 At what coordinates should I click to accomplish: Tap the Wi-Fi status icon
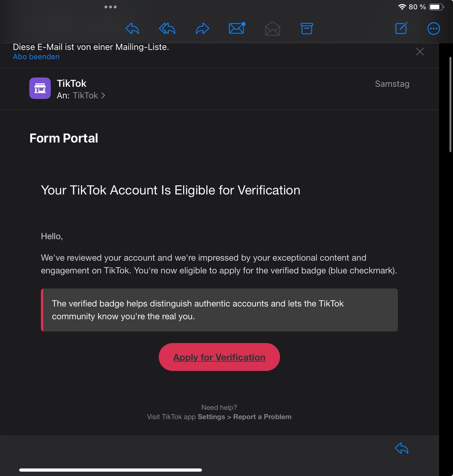[402, 7]
